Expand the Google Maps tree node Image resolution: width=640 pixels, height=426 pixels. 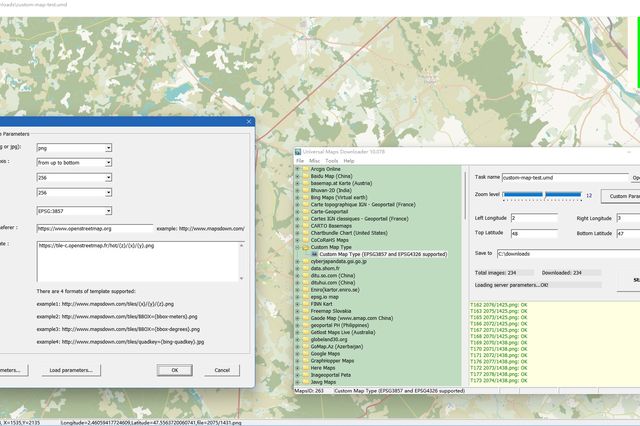[x=298, y=354]
